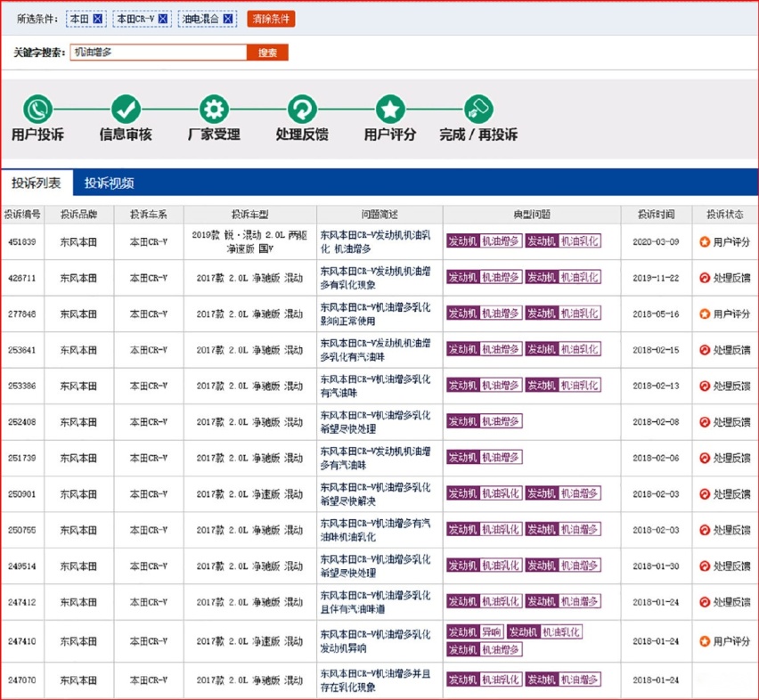
Task: Click the 清除条件 button
Action: point(271,19)
